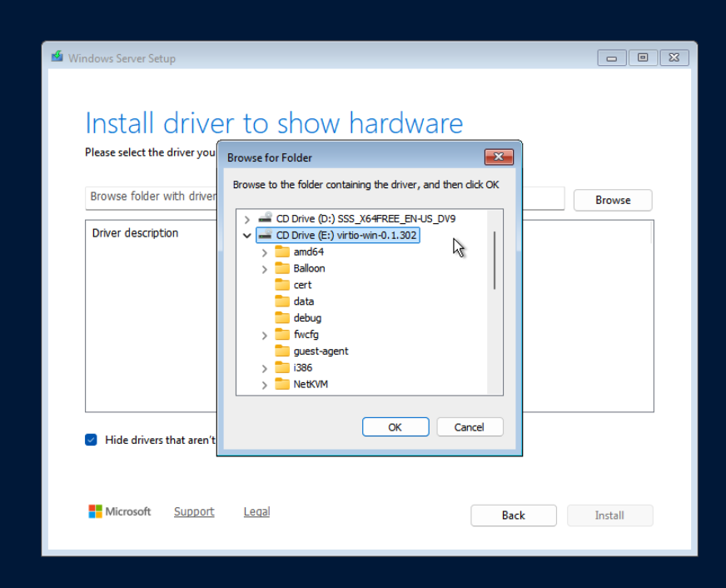Click the CD Drive D: disc icon
The height and width of the screenshot is (588, 726).
click(x=266, y=217)
